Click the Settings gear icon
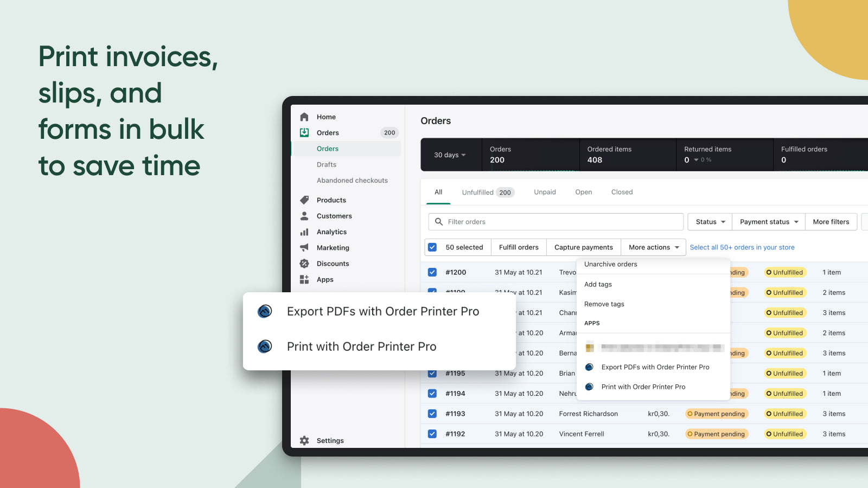The image size is (868, 488). tap(304, 441)
